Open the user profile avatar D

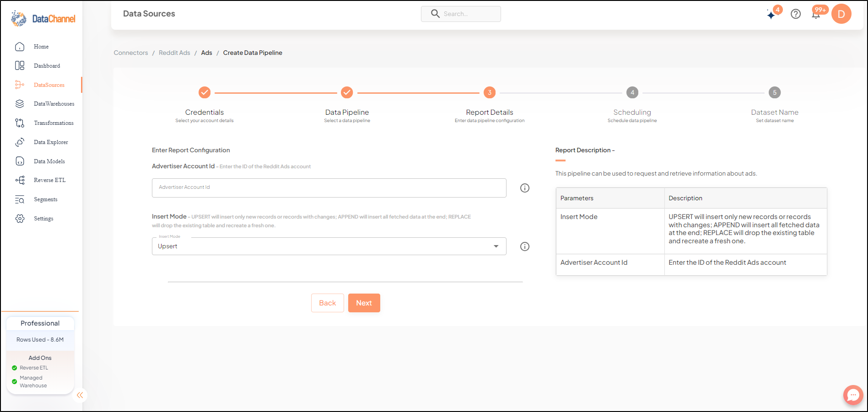tap(841, 14)
